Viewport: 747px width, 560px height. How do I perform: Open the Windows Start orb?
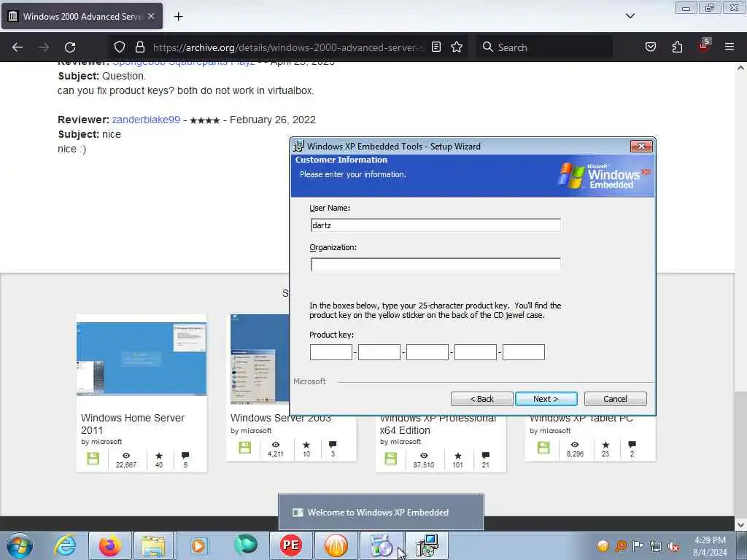[x=20, y=545]
